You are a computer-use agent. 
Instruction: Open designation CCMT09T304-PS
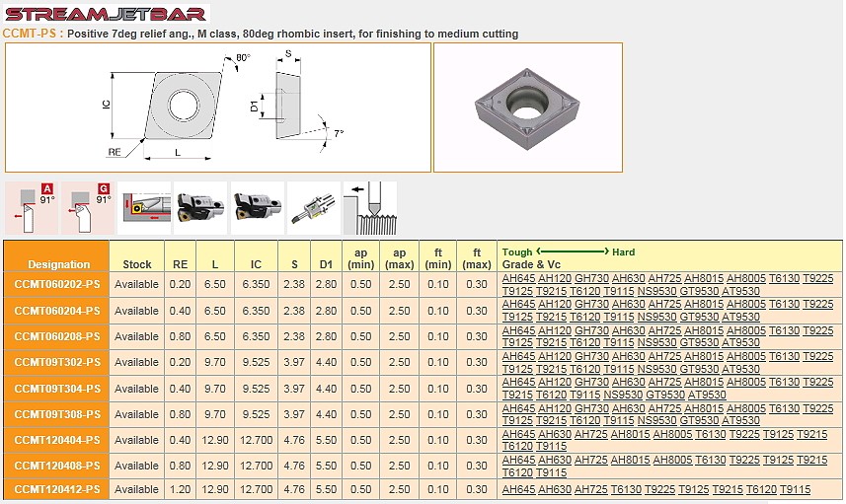point(57,389)
